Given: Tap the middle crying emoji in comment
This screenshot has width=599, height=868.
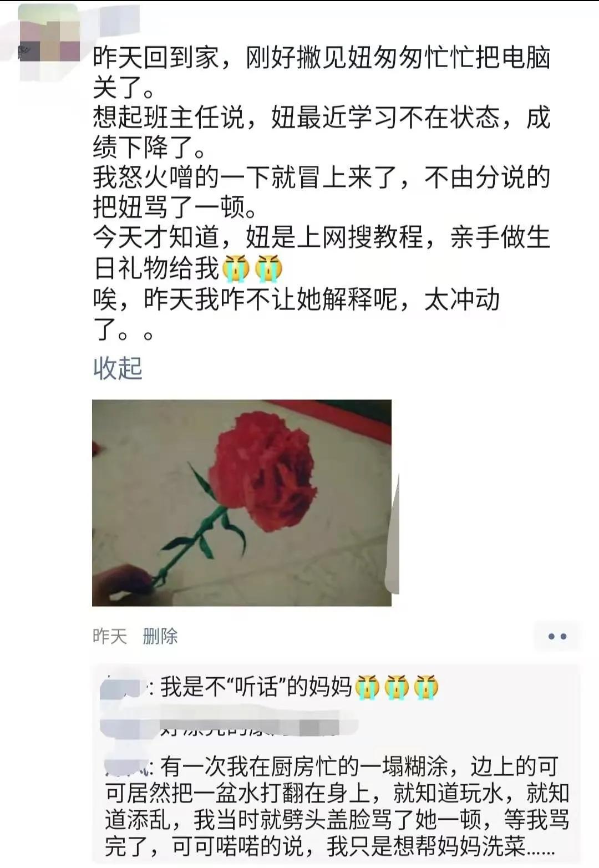Looking at the screenshot, I should [397, 688].
